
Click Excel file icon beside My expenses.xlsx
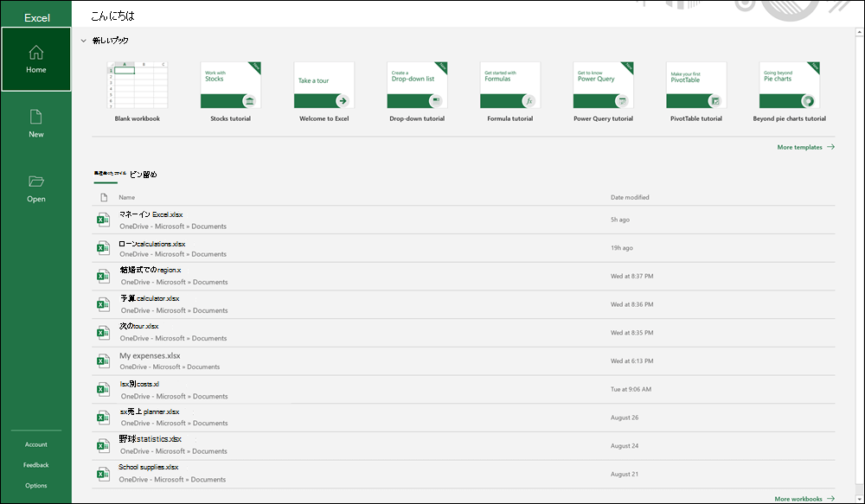(x=104, y=360)
